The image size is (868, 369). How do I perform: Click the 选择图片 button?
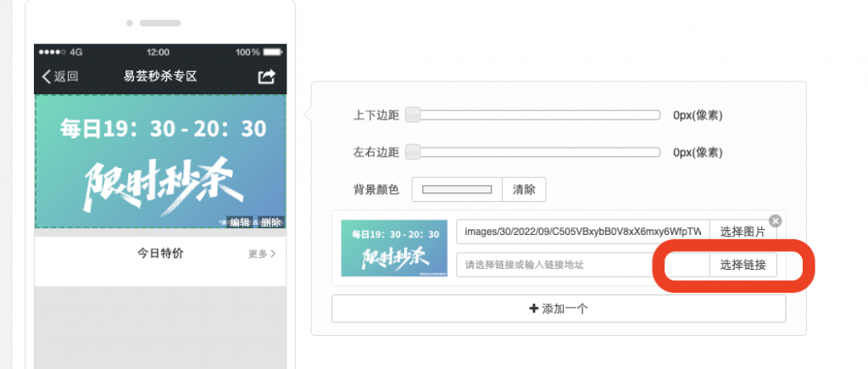pyautogui.click(x=743, y=232)
